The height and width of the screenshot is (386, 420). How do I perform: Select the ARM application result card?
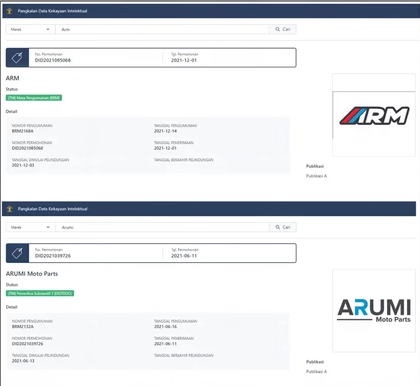(x=151, y=58)
